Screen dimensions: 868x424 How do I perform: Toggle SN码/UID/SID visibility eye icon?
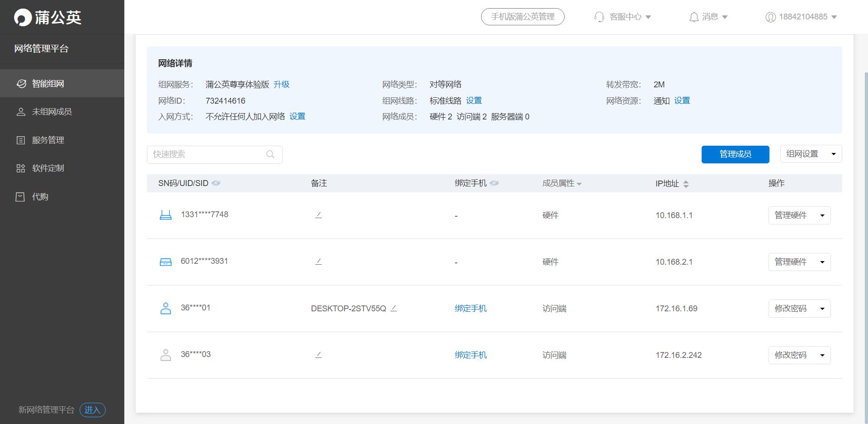216,183
